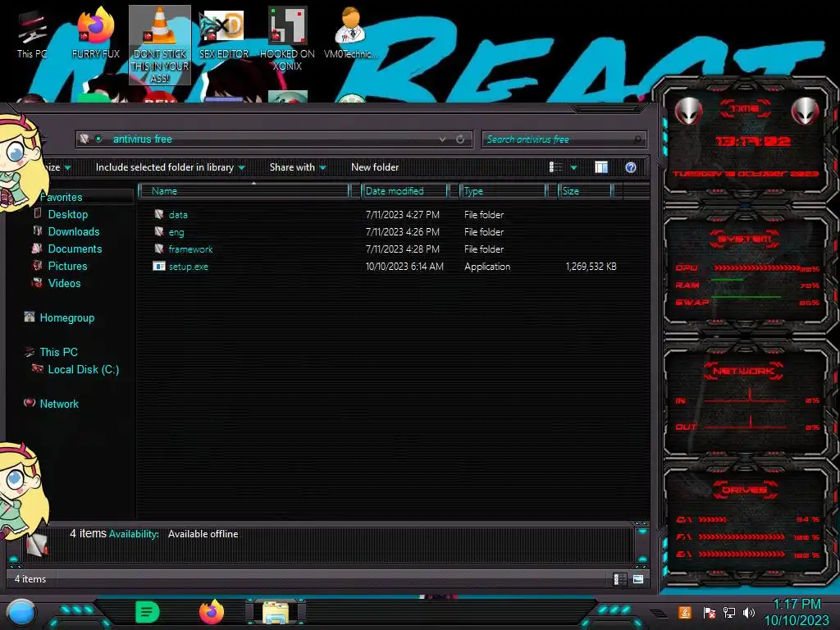This screenshot has height=630, width=840.
Task: Select Network in the navigation pane
Action: (x=59, y=404)
